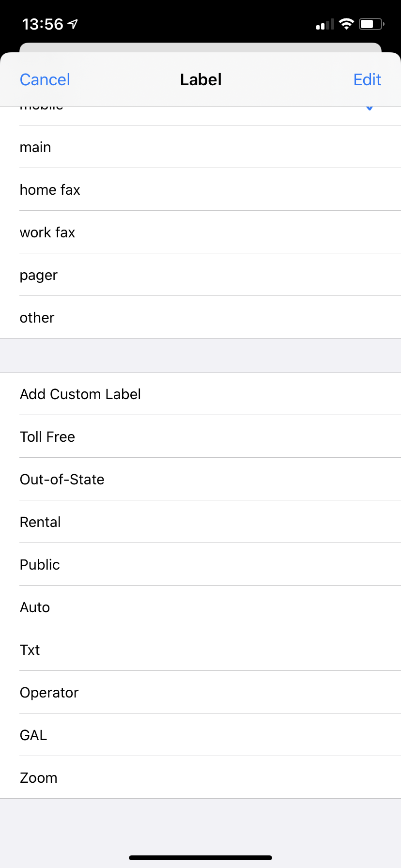Tap the Edit button in the header
The width and height of the screenshot is (401, 868).
click(367, 79)
